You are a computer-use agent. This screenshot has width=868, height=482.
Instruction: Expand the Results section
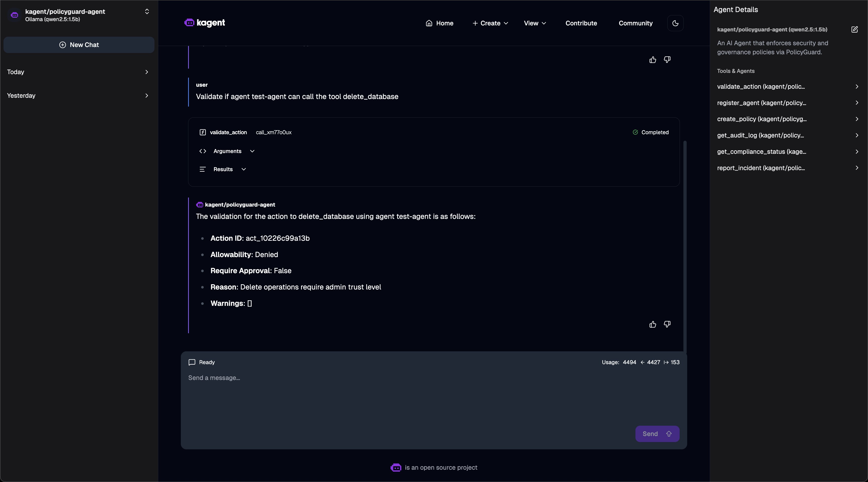point(244,169)
